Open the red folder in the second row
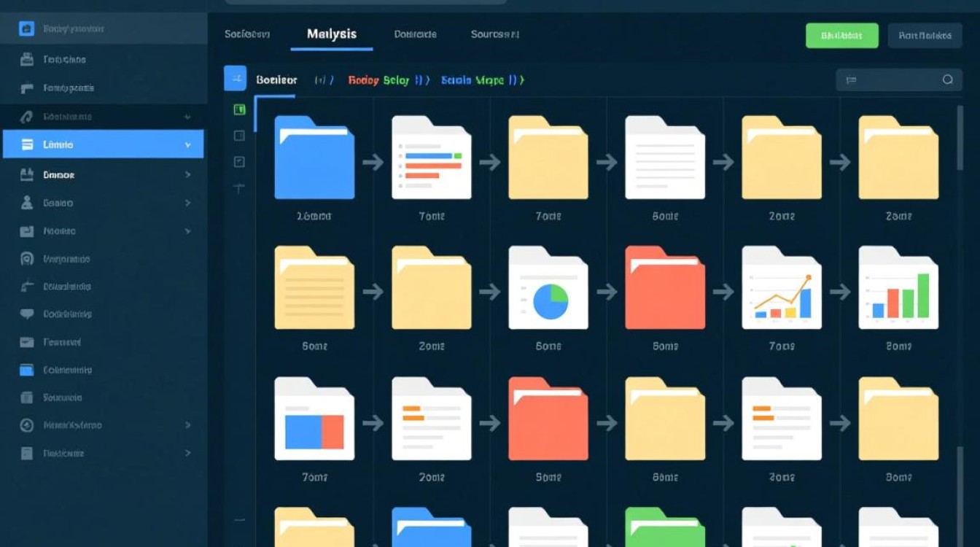This screenshot has height=547, width=980. [665, 288]
